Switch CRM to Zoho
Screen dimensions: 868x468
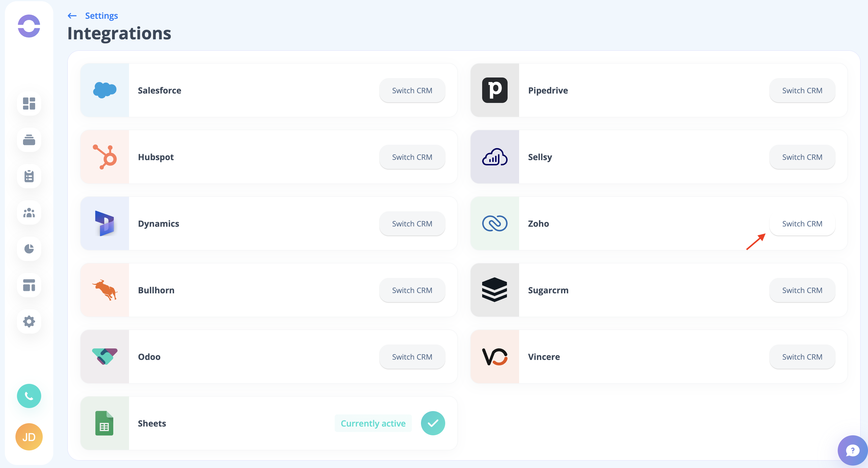tap(802, 224)
